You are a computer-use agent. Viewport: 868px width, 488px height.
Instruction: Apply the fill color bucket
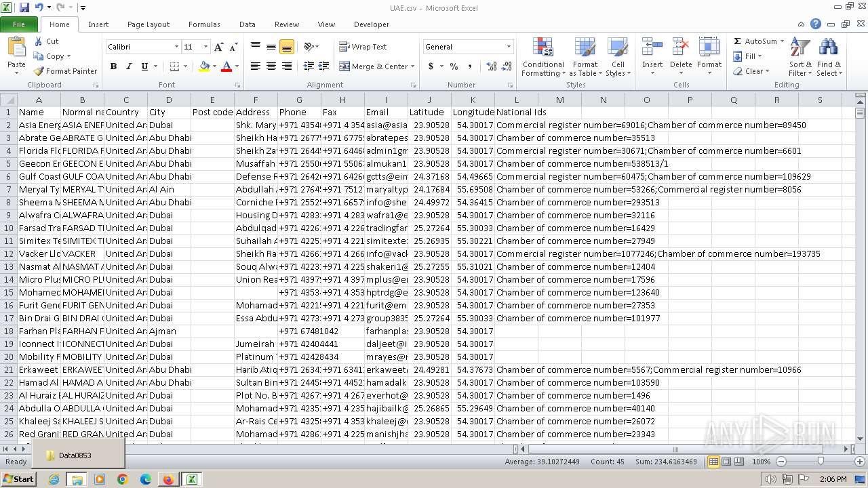(x=204, y=66)
